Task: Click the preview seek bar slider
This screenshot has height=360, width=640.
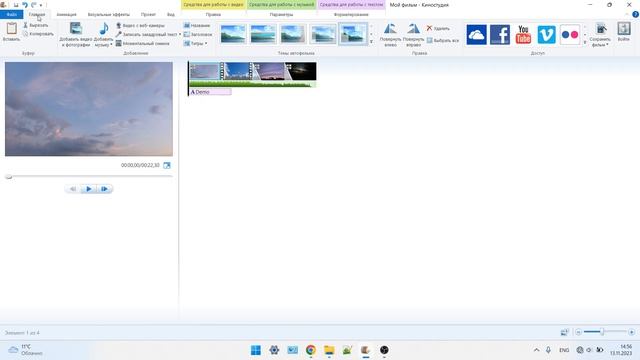Action: pyautogui.click(x=9, y=176)
